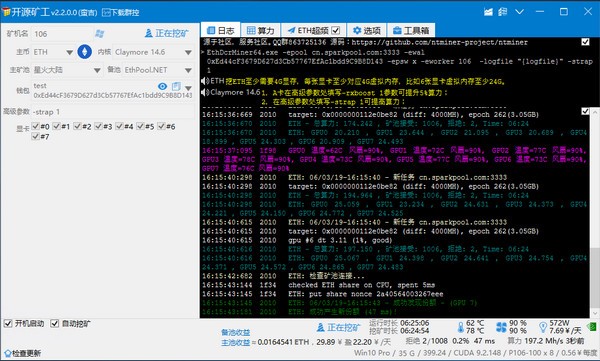This screenshot has height=361, width=600.
Task: Click the calculator icon in title bar
Action: 502,12
